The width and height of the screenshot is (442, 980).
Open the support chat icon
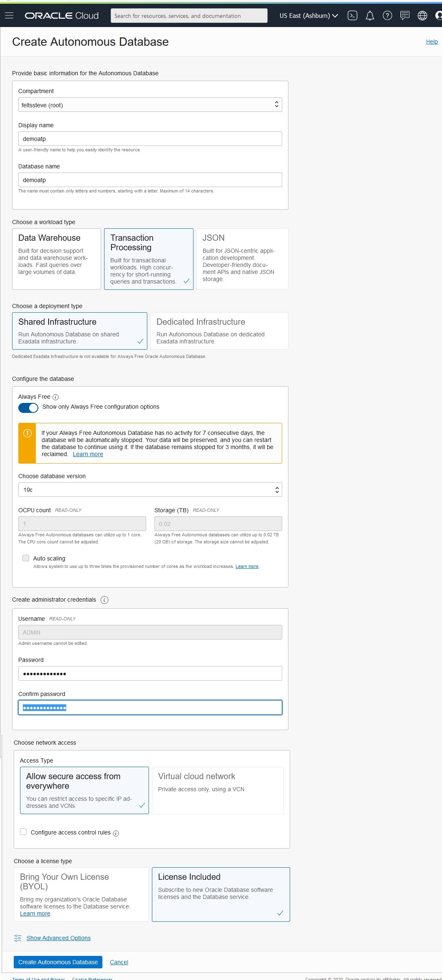point(405,15)
